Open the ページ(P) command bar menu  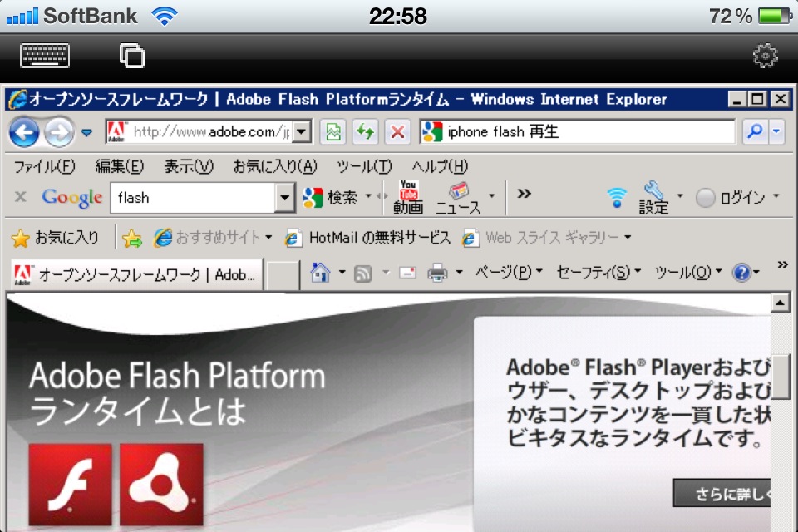509,273
